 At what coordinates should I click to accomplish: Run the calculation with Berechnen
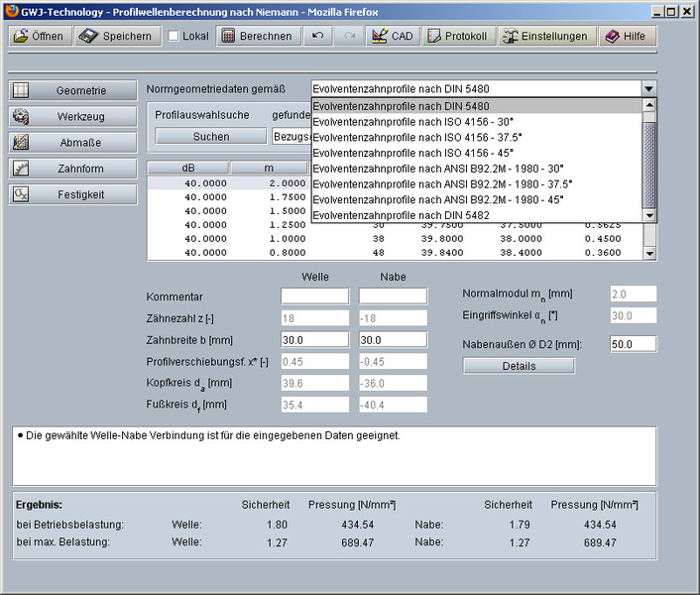click(257, 36)
